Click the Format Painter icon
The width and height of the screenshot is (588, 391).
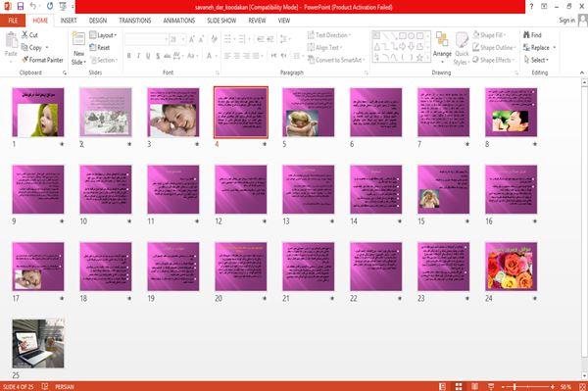click(25, 60)
